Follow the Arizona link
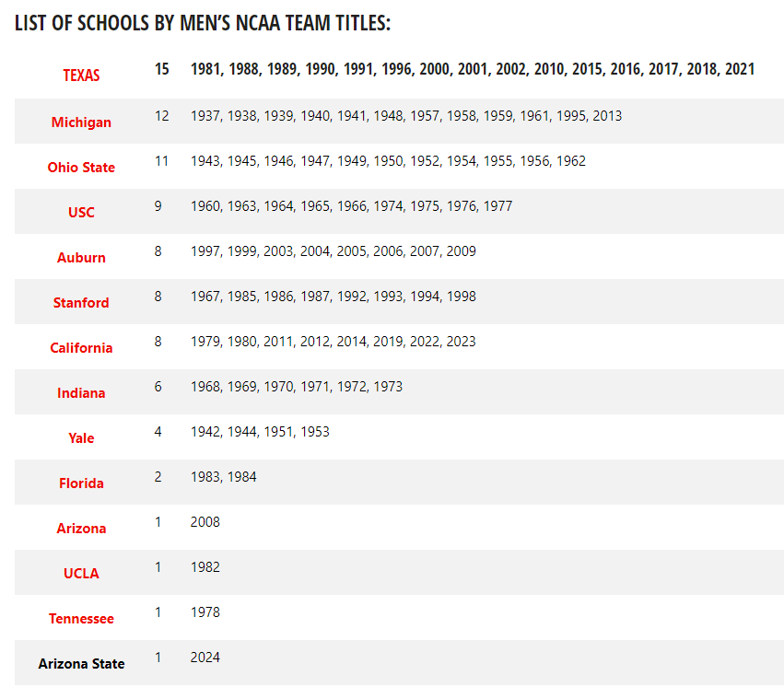Viewport: 784px width, 687px height. (81, 529)
